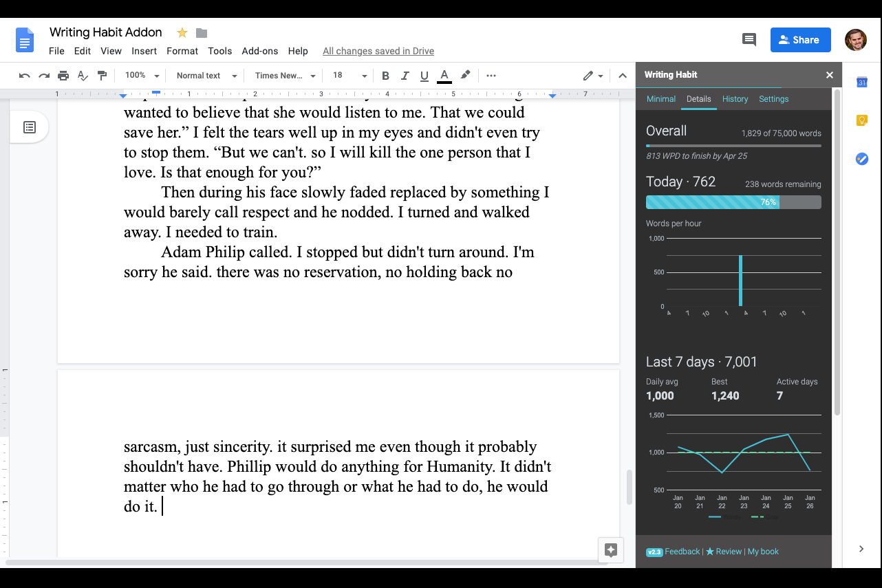Show the document outline
The image size is (882, 588).
pos(30,127)
